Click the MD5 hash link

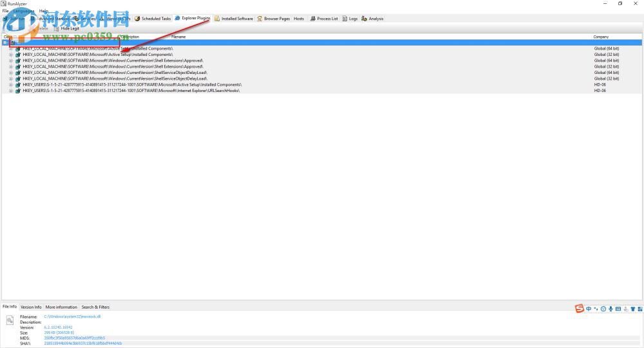point(74,338)
